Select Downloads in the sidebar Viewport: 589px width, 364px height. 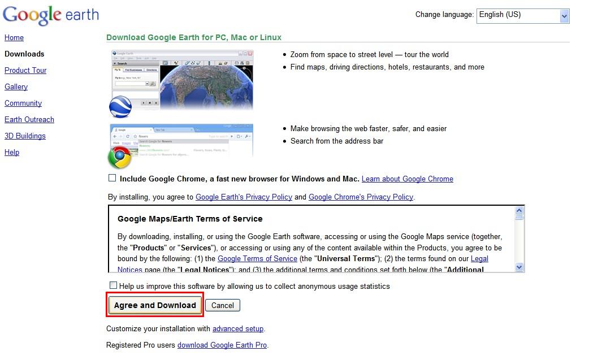(x=24, y=54)
